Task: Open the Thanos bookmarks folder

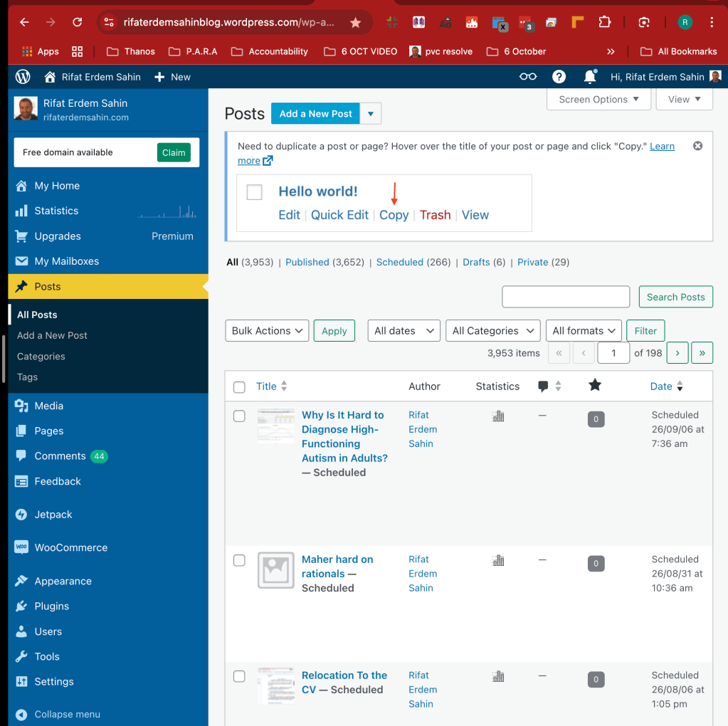Action: pos(131,51)
